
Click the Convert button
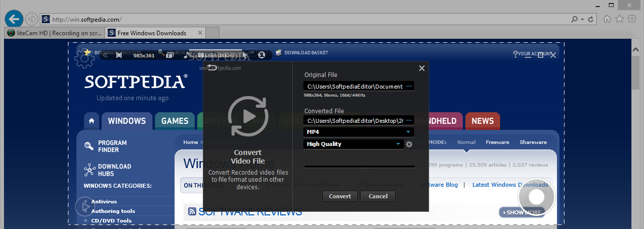[x=340, y=196]
